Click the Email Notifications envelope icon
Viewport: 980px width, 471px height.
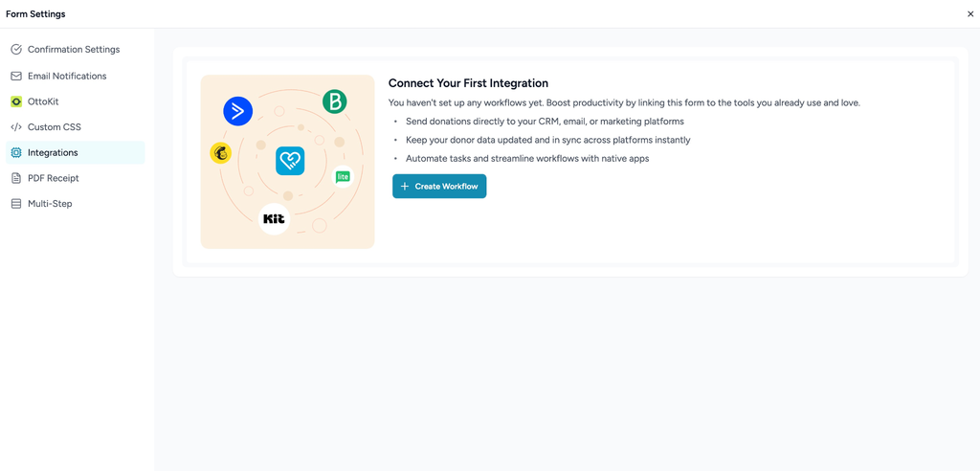16,76
